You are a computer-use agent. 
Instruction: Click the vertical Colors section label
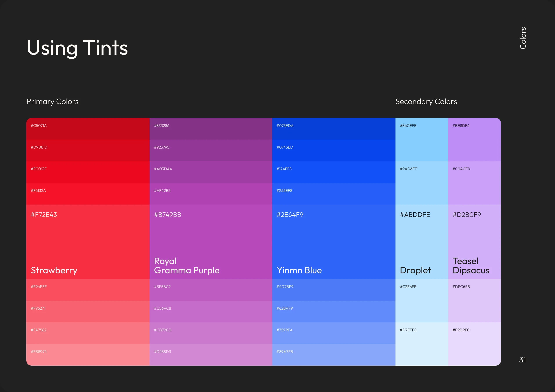523,39
